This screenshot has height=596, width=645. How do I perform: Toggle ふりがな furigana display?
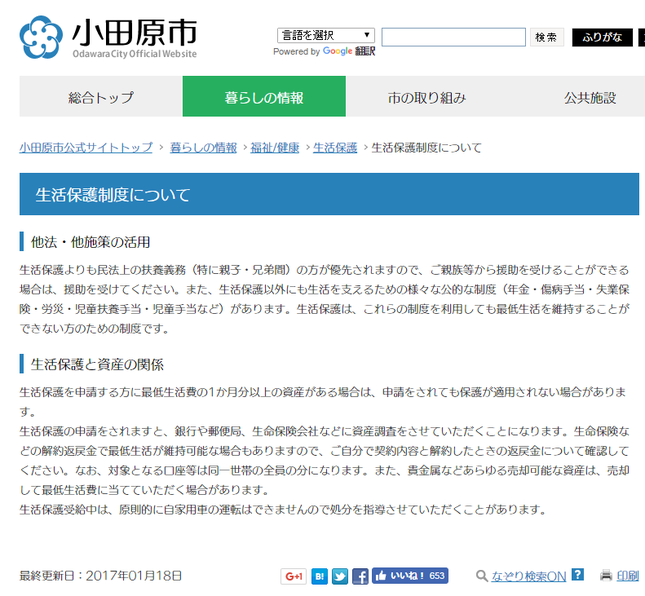coord(602,38)
